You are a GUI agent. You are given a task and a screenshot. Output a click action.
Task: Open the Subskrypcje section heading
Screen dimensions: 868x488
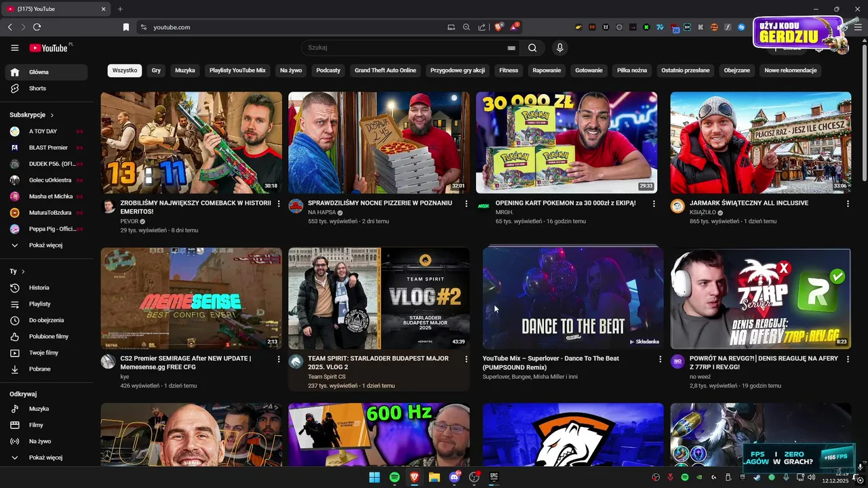32,115
